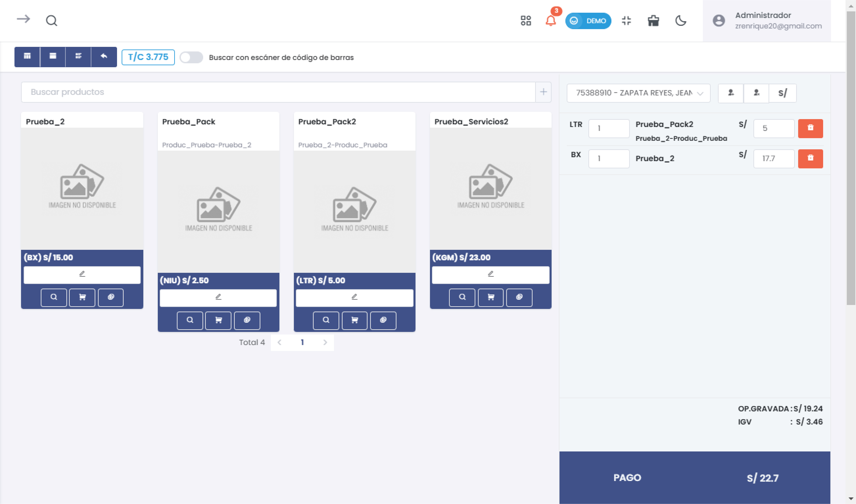This screenshot has width=856, height=504.
Task: Delete Prueba_Pack2 item from cart
Action: 810,128
